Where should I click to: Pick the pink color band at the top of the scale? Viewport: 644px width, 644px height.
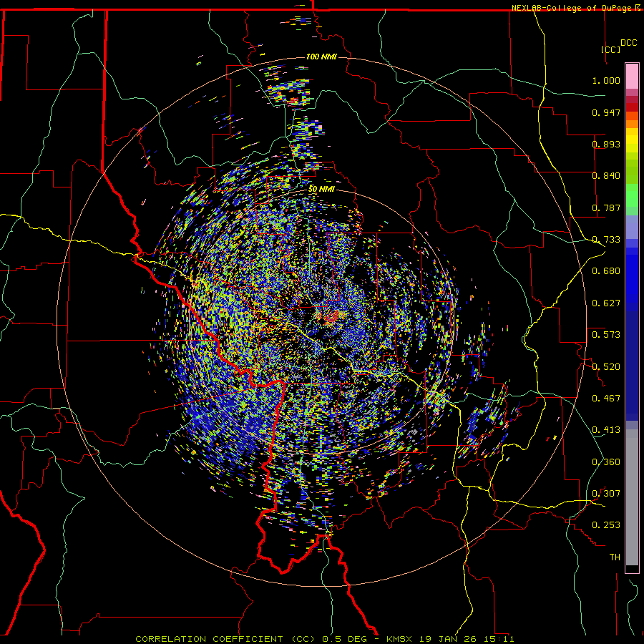tap(632, 77)
